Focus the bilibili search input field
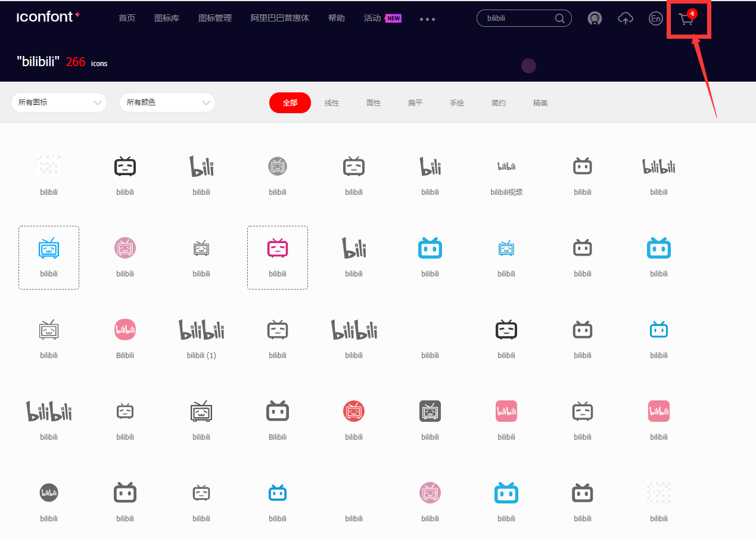The image size is (756, 538). pyautogui.click(x=515, y=18)
